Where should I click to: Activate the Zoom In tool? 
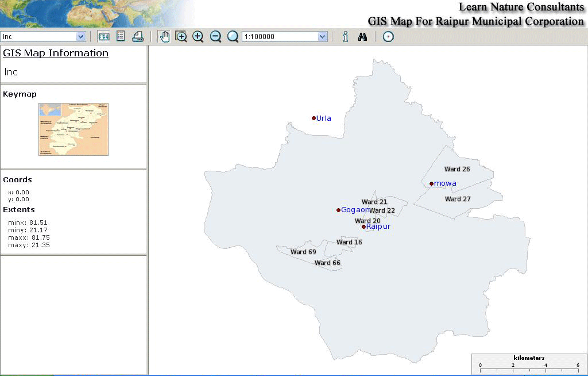point(198,36)
